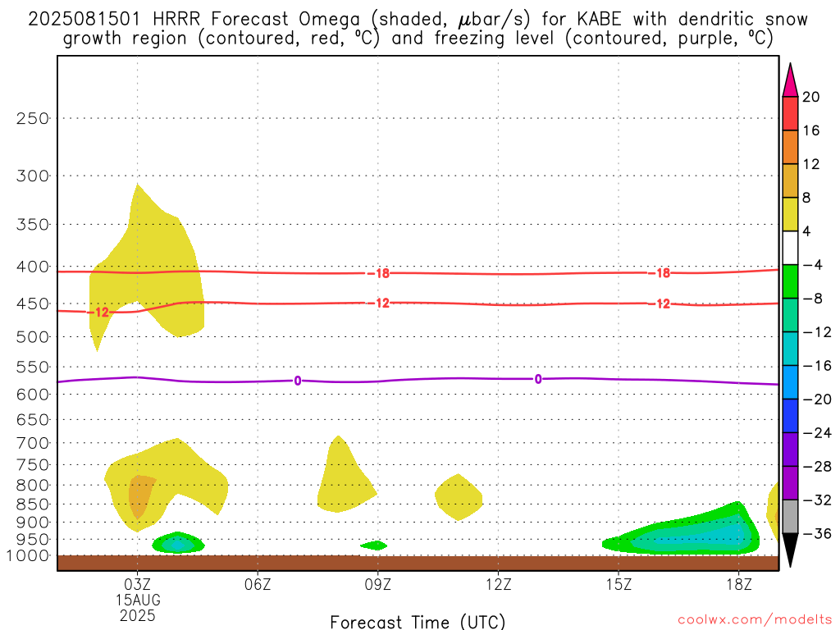
Task: Click the 700 pressure level label
Action: tap(33, 443)
